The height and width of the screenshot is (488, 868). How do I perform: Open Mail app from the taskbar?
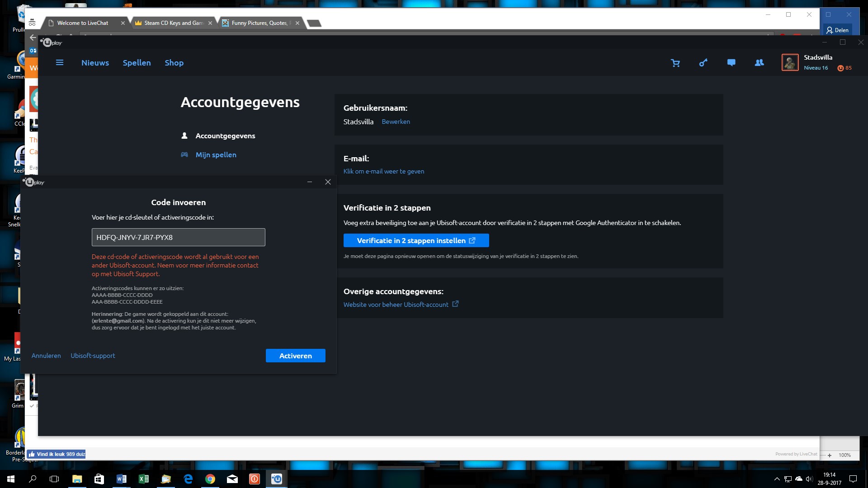(x=232, y=479)
